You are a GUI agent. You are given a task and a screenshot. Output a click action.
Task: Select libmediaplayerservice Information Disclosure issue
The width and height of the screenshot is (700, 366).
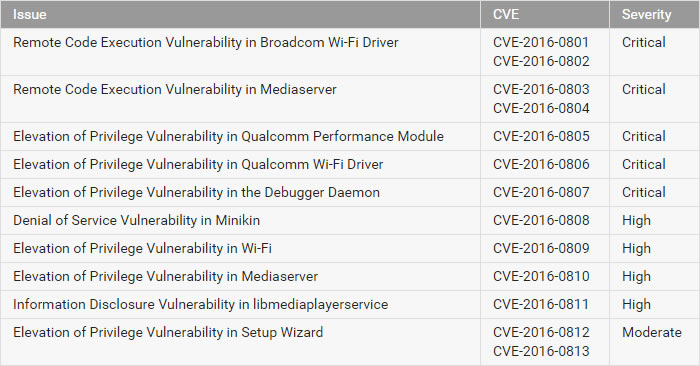point(200,304)
